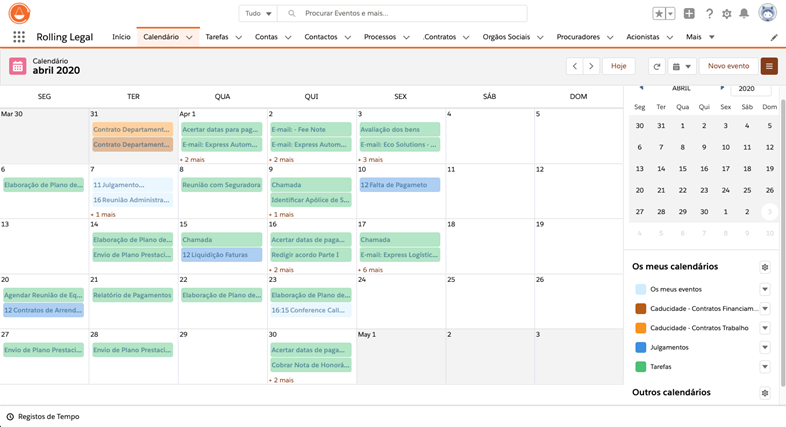Viewport: 786px width, 427px height.
Task: Click the Rolling Legal orange logo
Action: click(x=20, y=13)
